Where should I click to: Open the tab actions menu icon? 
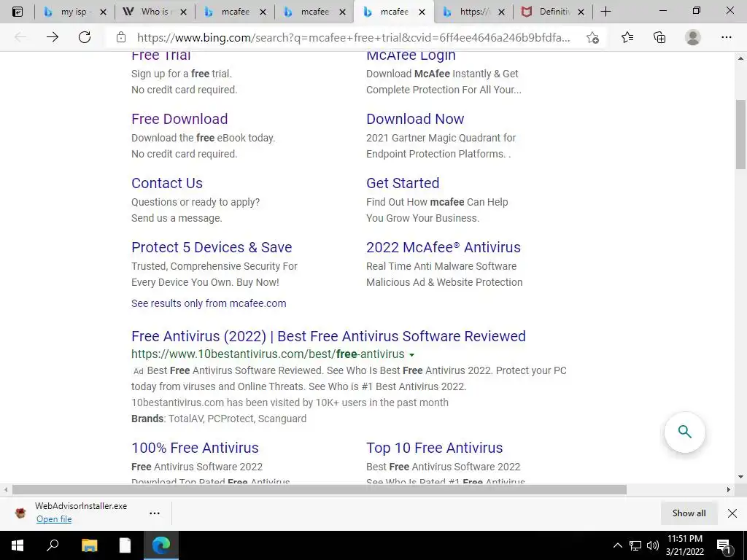18,12
